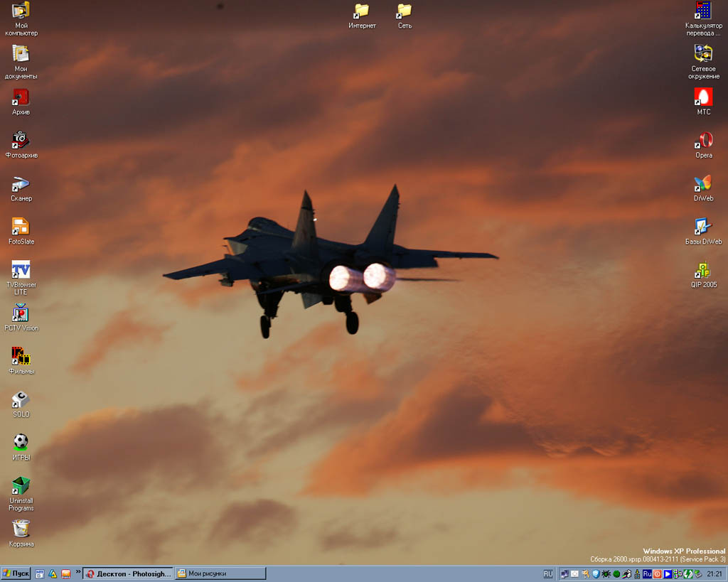Open PCTV Vision application icon

tap(21, 313)
